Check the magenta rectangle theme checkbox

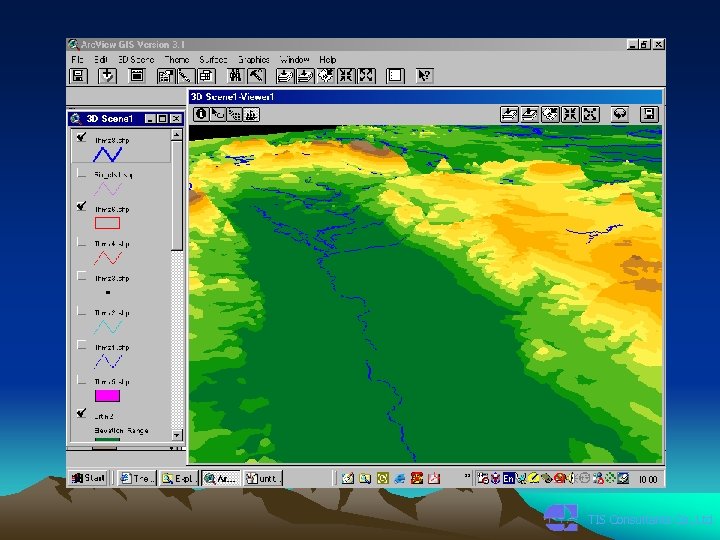click(x=82, y=380)
